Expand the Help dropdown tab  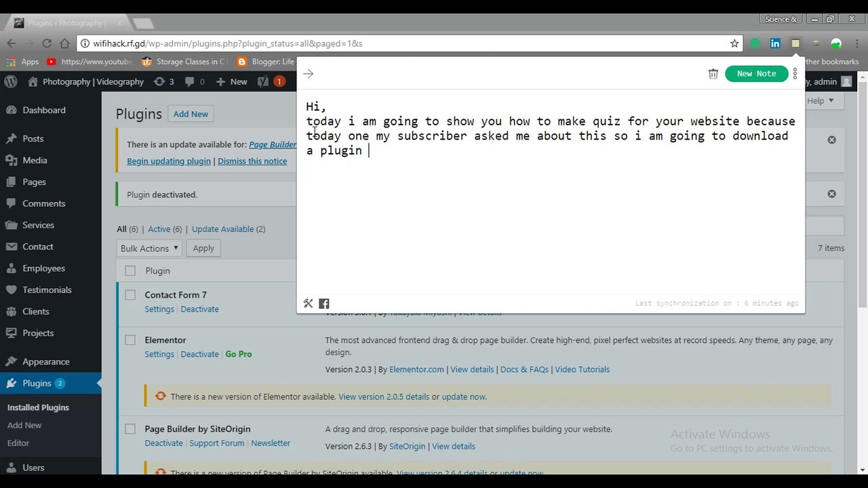(x=821, y=100)
